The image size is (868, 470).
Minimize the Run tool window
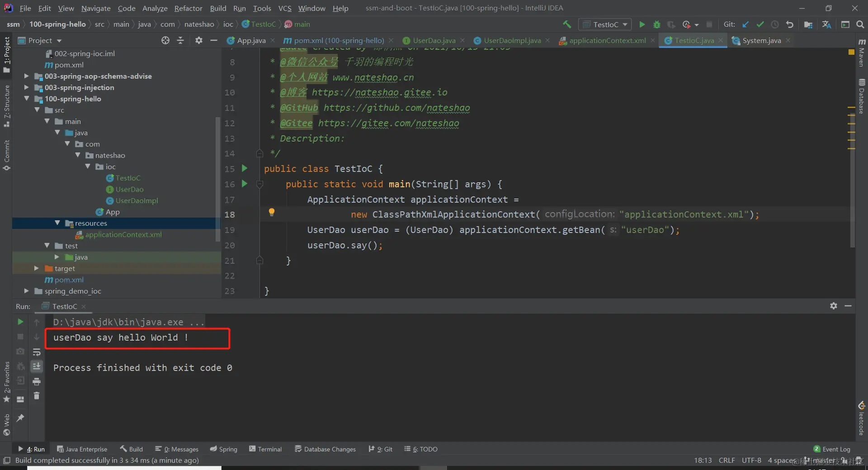(x=848, y=306)
